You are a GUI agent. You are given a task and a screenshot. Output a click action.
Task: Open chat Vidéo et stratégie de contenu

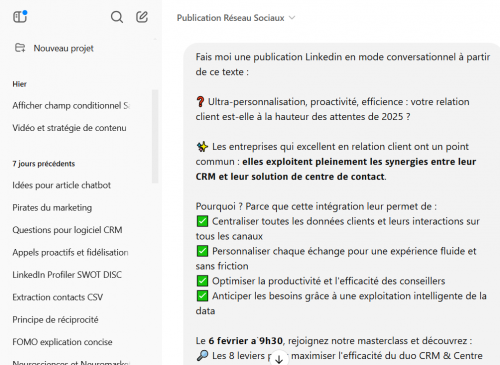(69, 128)
